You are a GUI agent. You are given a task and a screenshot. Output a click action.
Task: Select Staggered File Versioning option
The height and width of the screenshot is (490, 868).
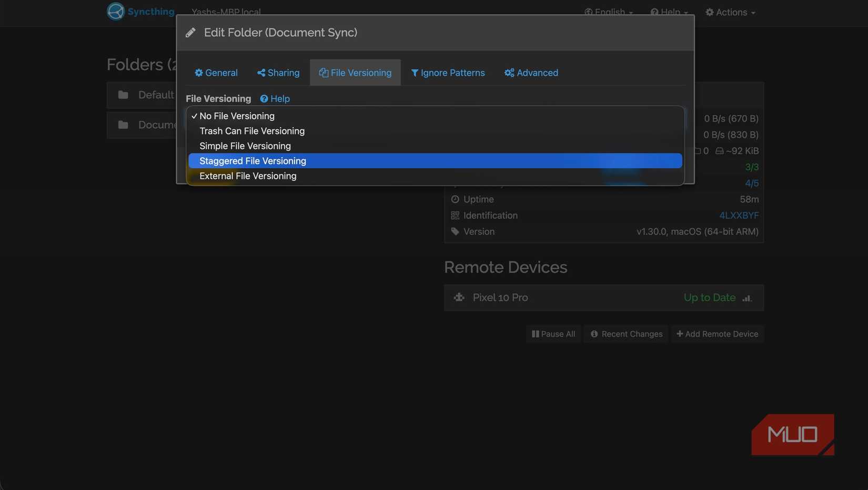[253, 161]
